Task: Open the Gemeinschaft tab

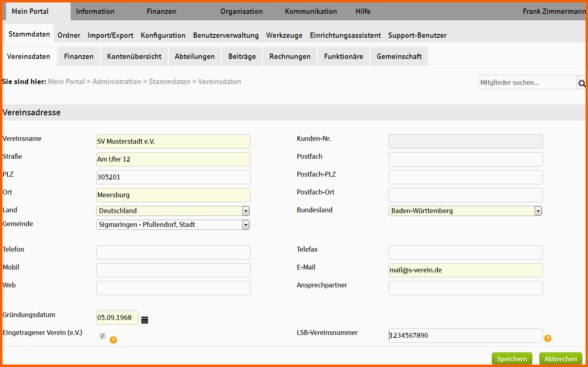Action: 399,56
